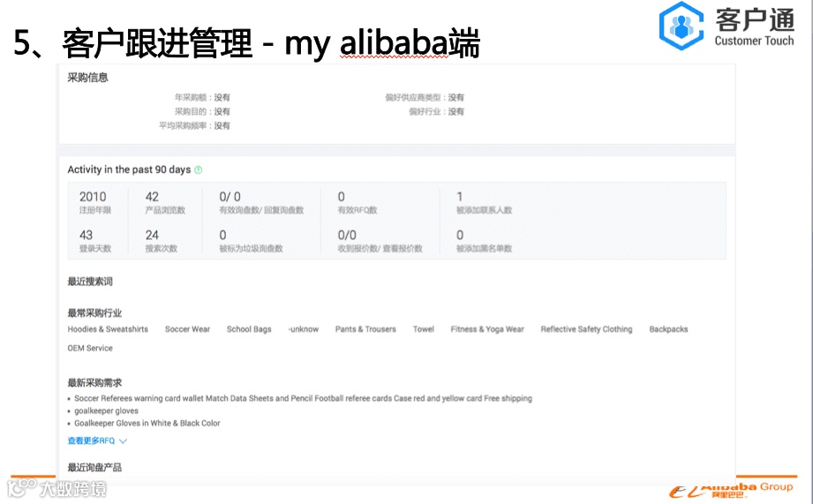Click the Customer Touch hexagon logo icon
This screenshot has height=504, width=813.
point(681,26)
